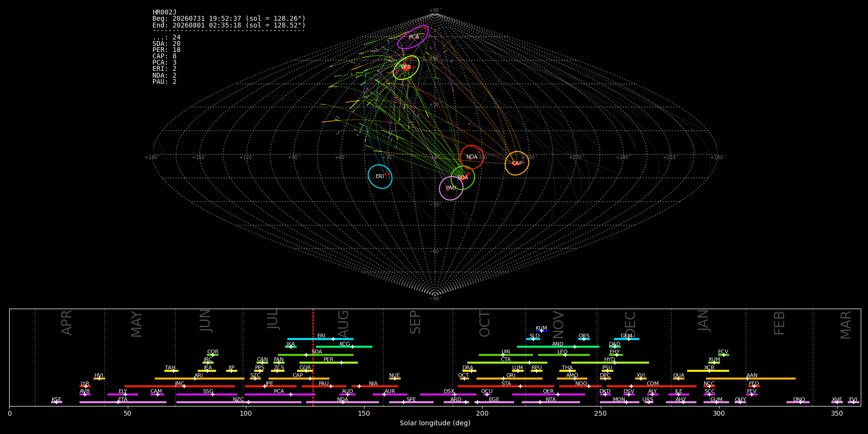Click the HR002J station title text
Viewport: 868px width, 434px height.
pos(164,12)
